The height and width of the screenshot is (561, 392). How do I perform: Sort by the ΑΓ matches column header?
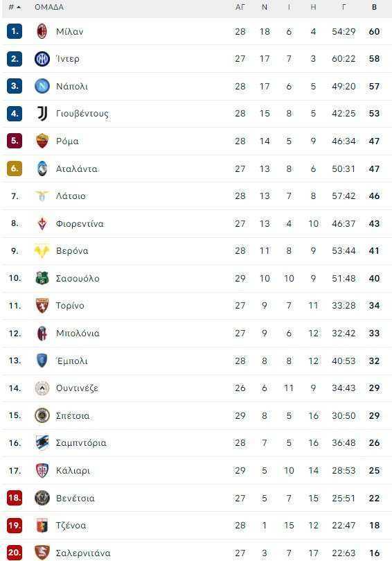pos(240,7)
